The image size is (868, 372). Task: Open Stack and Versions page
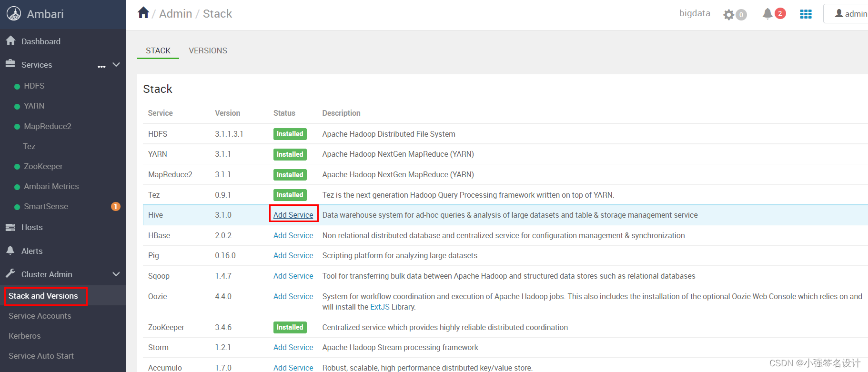point(43,296)
